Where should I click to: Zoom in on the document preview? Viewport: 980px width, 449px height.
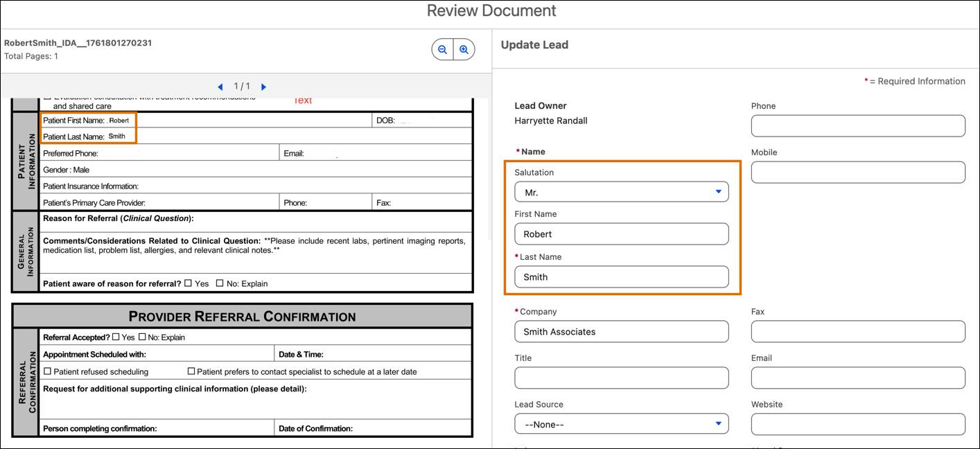[x=464, y=49]
